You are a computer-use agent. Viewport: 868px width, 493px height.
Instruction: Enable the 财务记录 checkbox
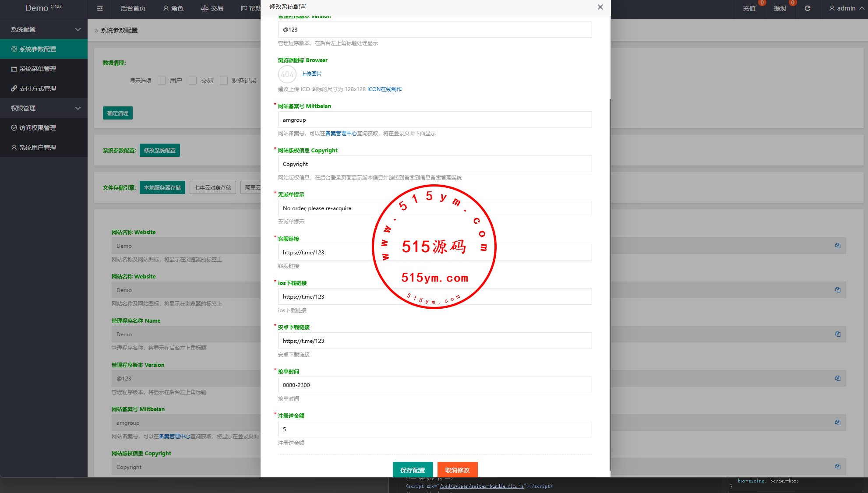224,81
